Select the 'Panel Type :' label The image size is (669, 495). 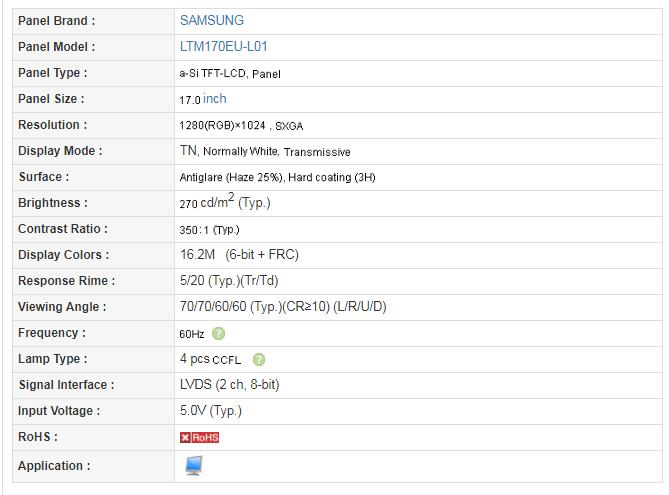click(x=52, y=73)
